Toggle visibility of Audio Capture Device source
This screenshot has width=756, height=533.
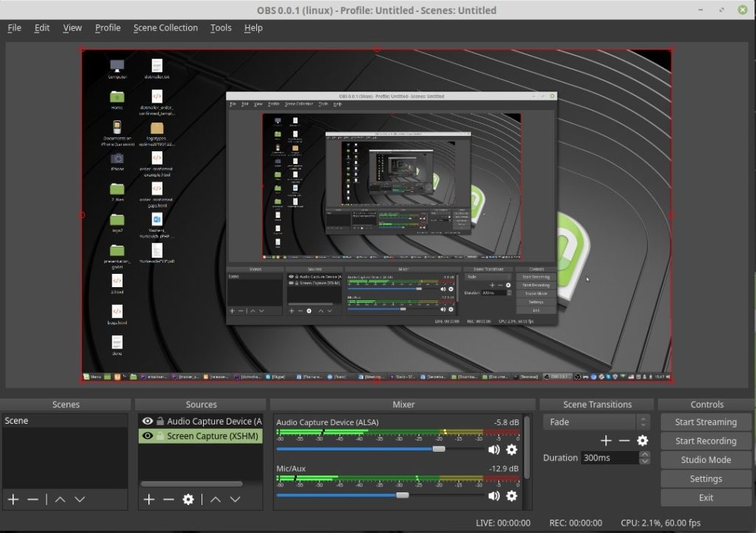pos(148,421)
